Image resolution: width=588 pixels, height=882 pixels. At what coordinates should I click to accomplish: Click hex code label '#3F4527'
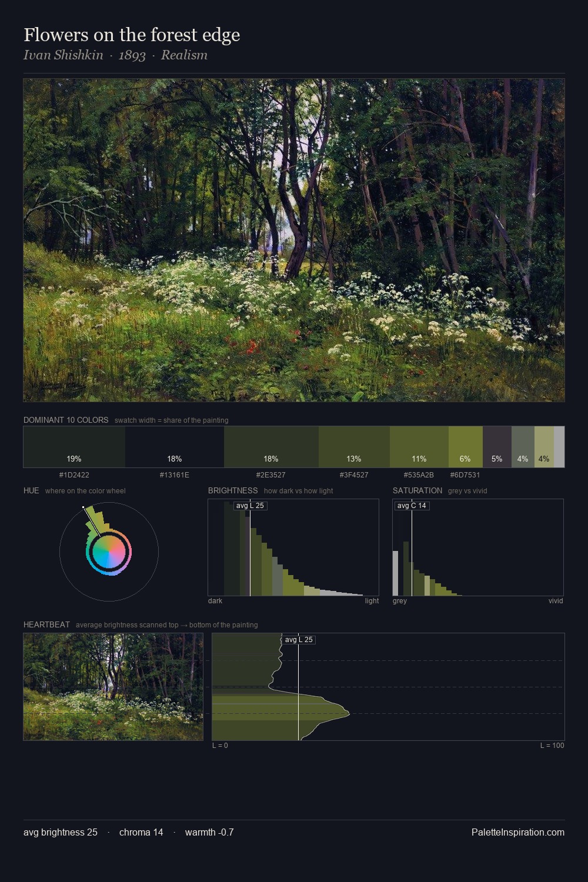coord(354,475)
